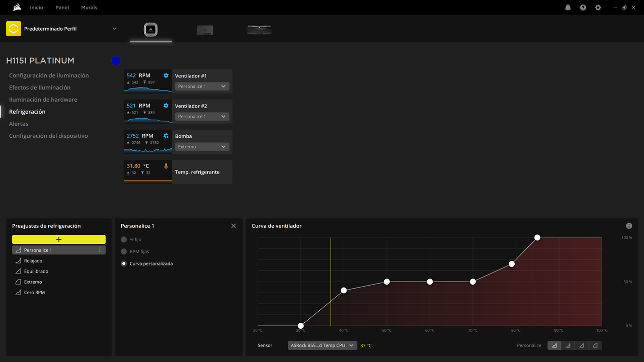The image size is (644, 362).
Task: Go to the Inicio tab
Action: pos(37,8)
